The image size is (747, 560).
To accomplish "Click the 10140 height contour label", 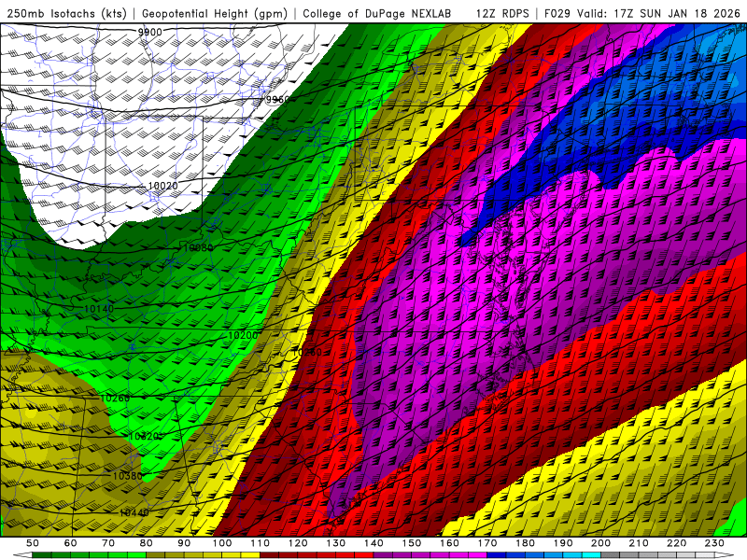I will point(99,309).
